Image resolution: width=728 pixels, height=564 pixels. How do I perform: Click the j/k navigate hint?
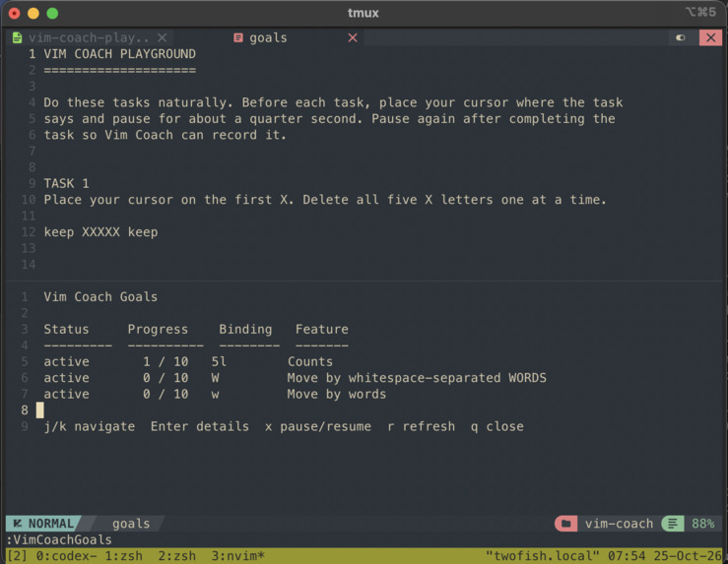coord(89,427)
